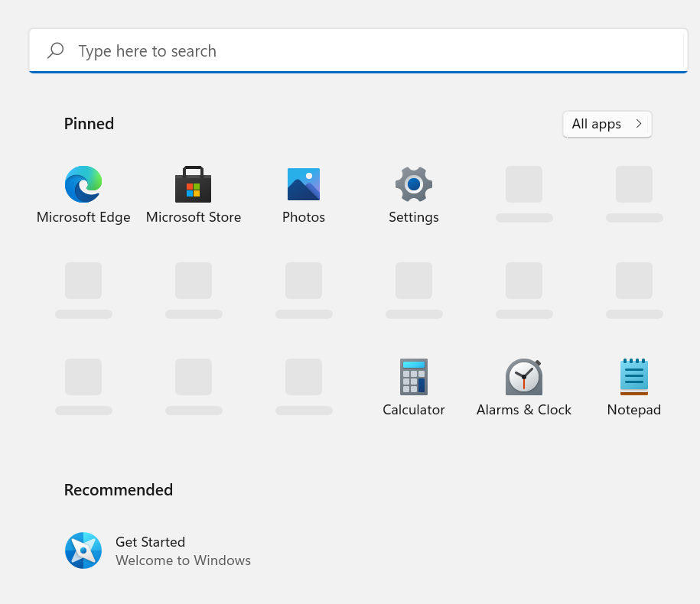
Task: Open Get Started recommended item icon
Action: (x=83, y=550)
